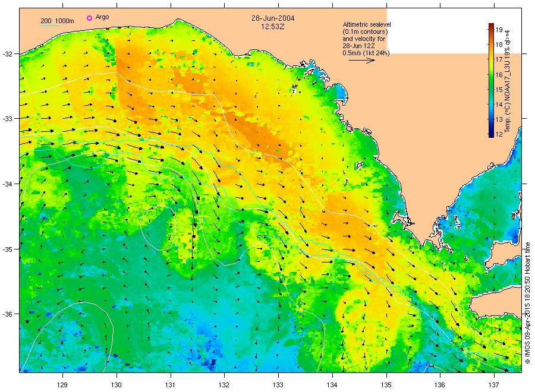Viewport: 535px width, 392px height.
Task: Click the 19 value on color bar
Action: pyautogui.click(x=499, y=30)
